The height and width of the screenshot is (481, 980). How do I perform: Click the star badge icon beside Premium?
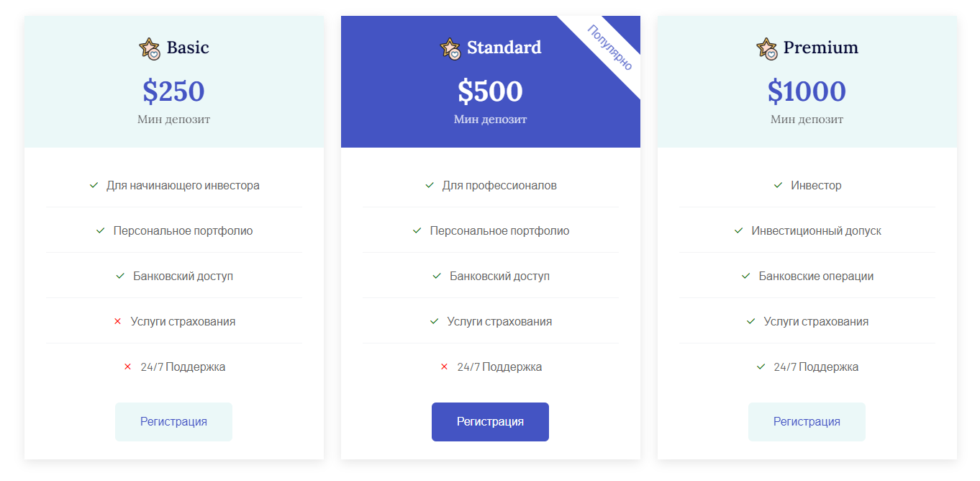766,48
